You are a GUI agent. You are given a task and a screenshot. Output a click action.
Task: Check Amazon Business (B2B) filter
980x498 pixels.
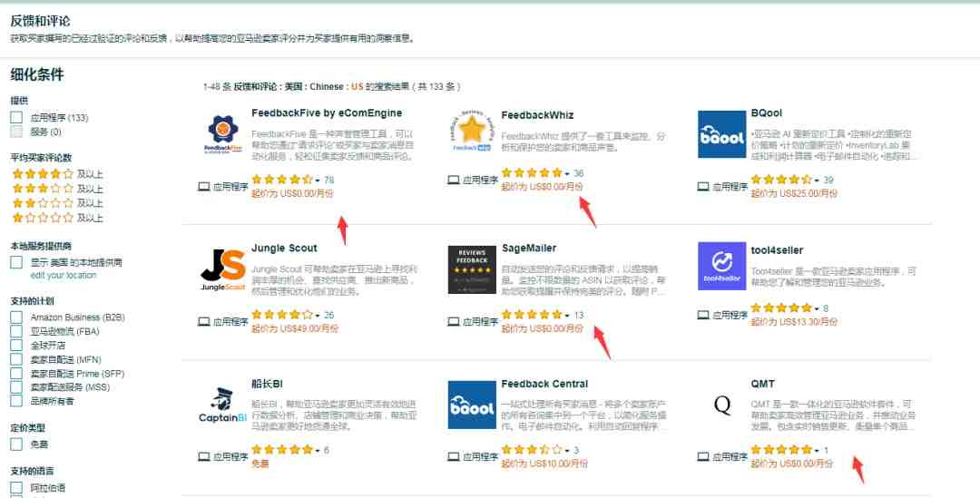point(17,317)
